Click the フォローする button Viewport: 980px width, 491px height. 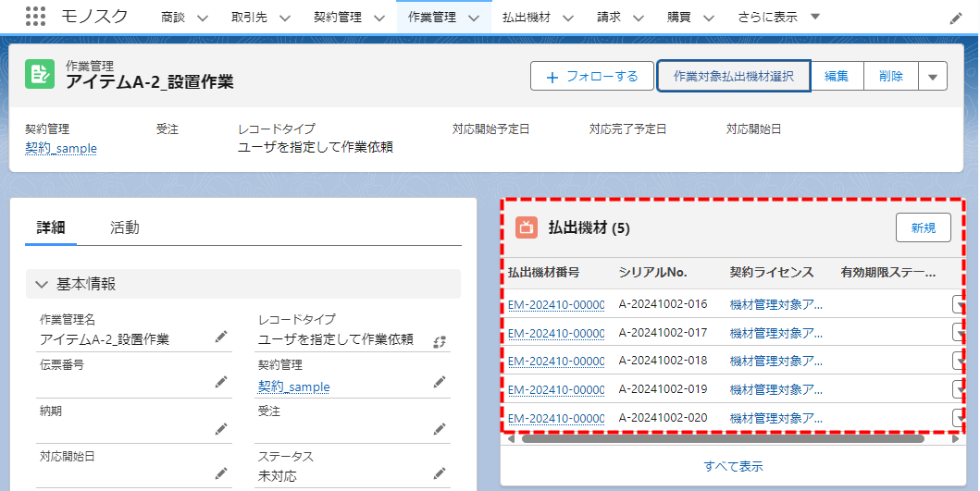[592, 77]
